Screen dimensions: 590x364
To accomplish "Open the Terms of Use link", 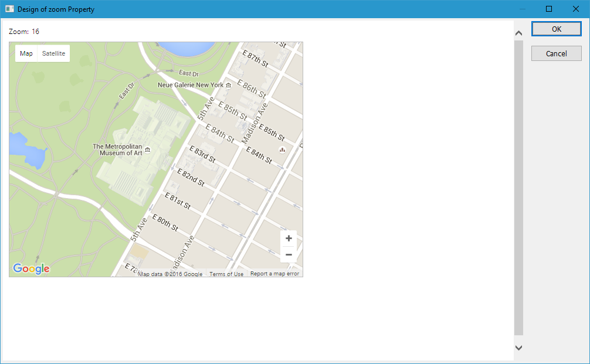I will 226,274.
